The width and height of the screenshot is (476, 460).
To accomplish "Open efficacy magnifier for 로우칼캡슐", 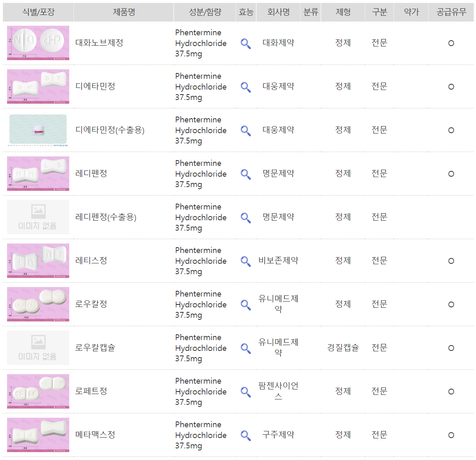I will 245,348.
